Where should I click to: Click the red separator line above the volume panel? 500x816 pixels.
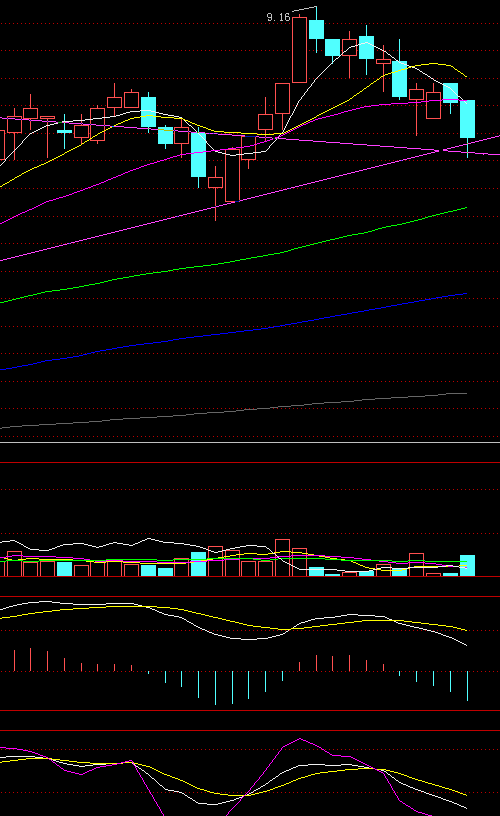pyautogui.click(x=250, y=462)
